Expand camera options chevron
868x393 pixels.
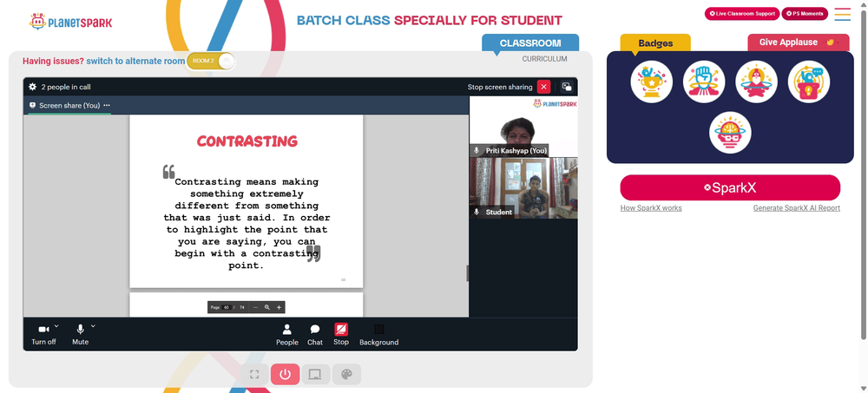pos(56,326)
